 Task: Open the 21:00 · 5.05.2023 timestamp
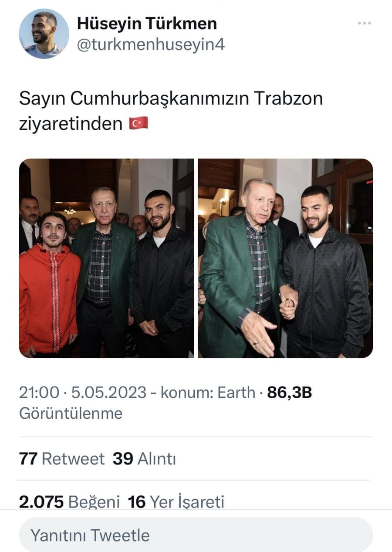[83, 393]
